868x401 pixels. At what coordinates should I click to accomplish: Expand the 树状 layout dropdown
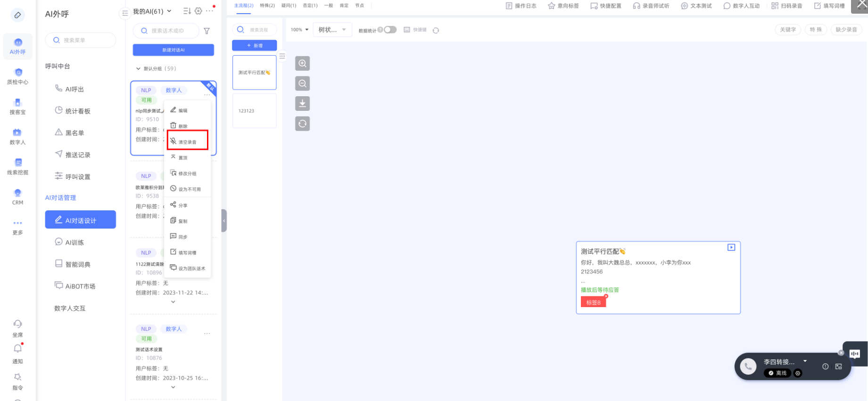pos(332,30)
